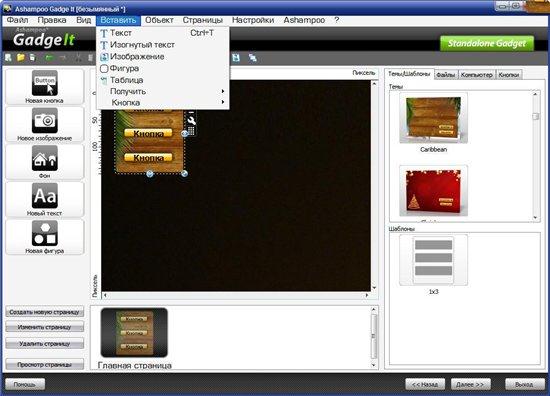
Task: Click the Выход button
Action: (x=525, y=384)
